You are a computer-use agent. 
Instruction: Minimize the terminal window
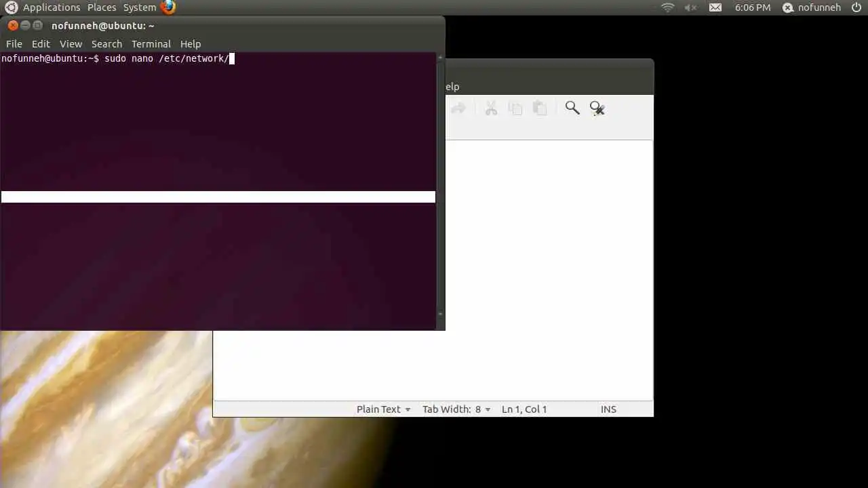point(25,26)
